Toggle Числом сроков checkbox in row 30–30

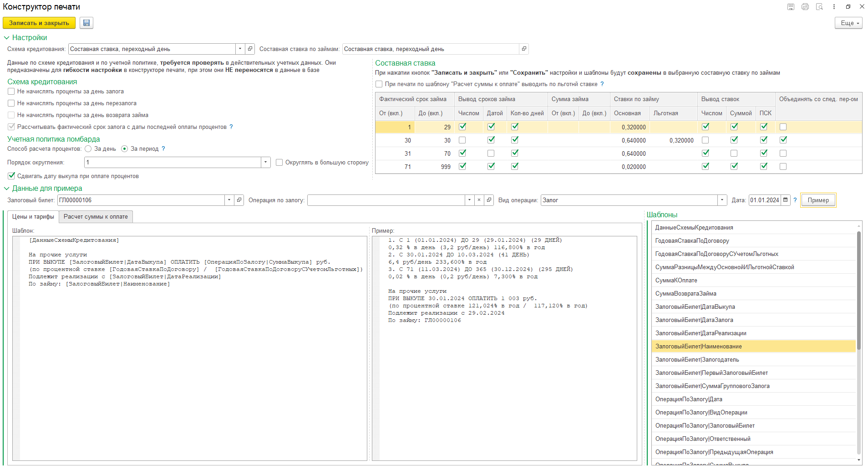click(x=462, y=140)
